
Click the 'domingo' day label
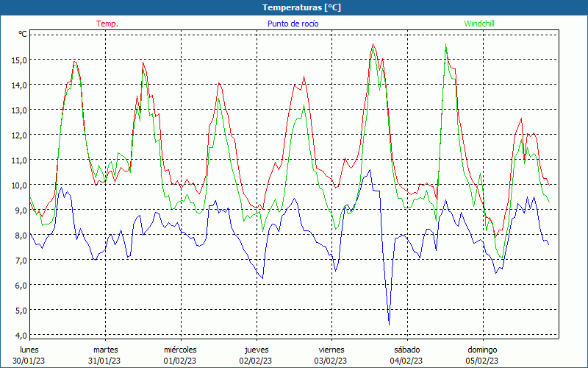(x=482, y=350)
